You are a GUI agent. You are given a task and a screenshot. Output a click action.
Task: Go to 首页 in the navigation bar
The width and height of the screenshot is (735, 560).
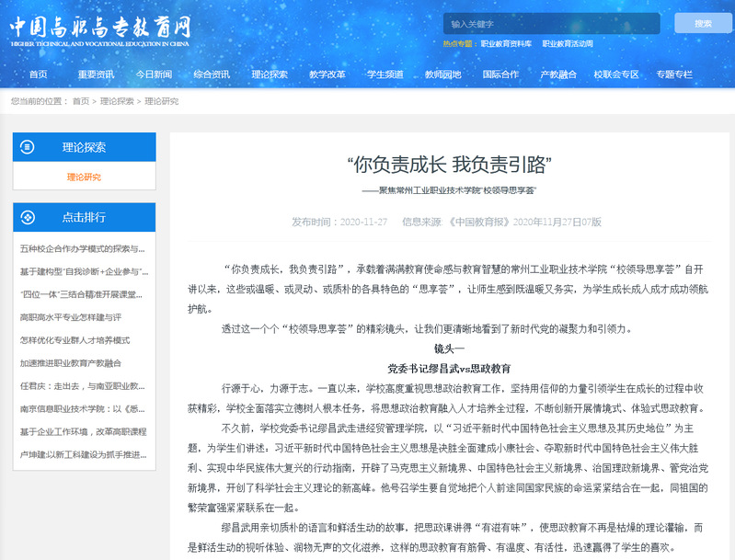38,74
